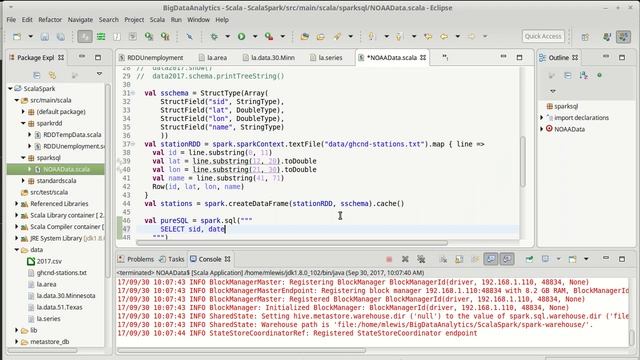Select the Scala perspective icon at far right
This screenshot has height=360, width=640.
(x=623, y=37)
